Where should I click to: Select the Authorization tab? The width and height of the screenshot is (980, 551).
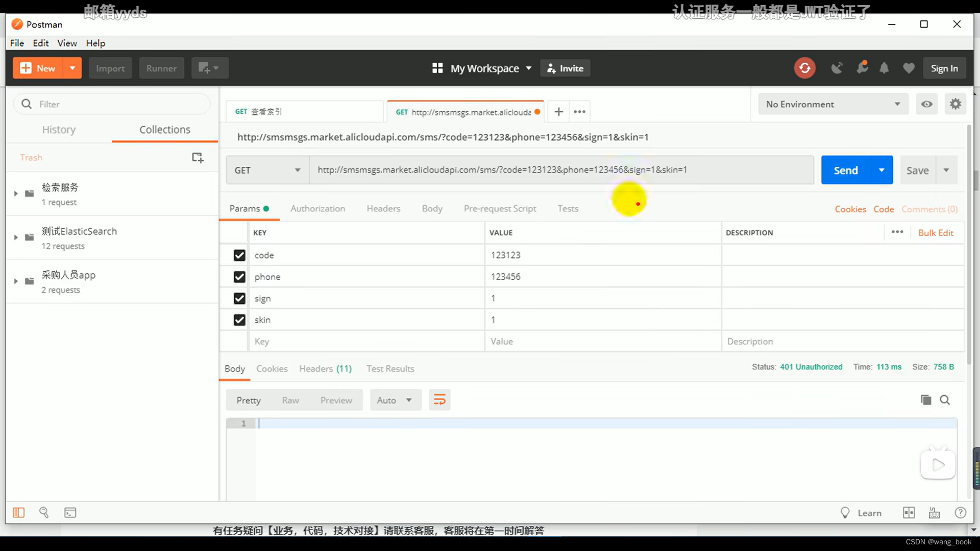[x=317, y=208]
